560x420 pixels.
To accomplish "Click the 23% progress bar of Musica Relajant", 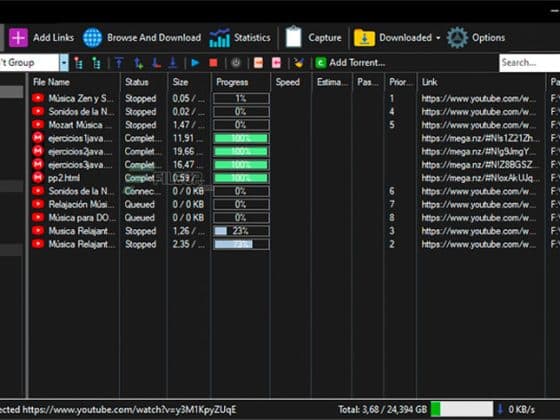I will tap(241, 231).
